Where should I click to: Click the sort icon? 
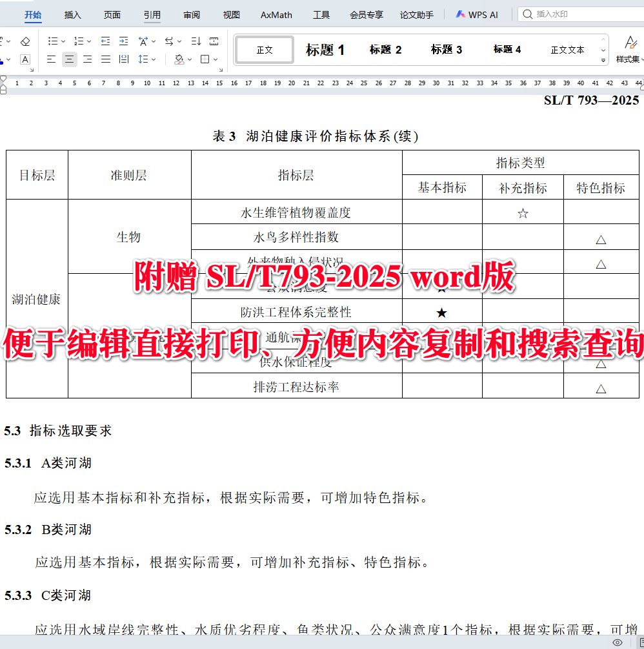point(196,41)
